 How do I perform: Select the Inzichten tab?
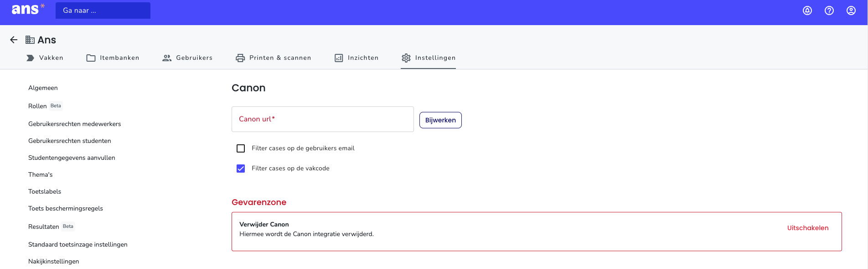[356, 58]
